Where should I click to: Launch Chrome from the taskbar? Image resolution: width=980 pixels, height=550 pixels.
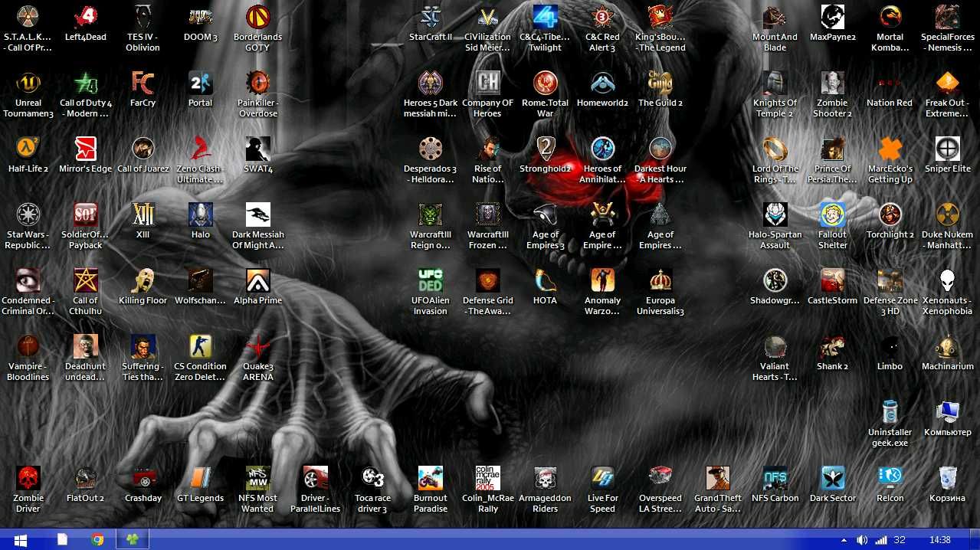[97, 539]
